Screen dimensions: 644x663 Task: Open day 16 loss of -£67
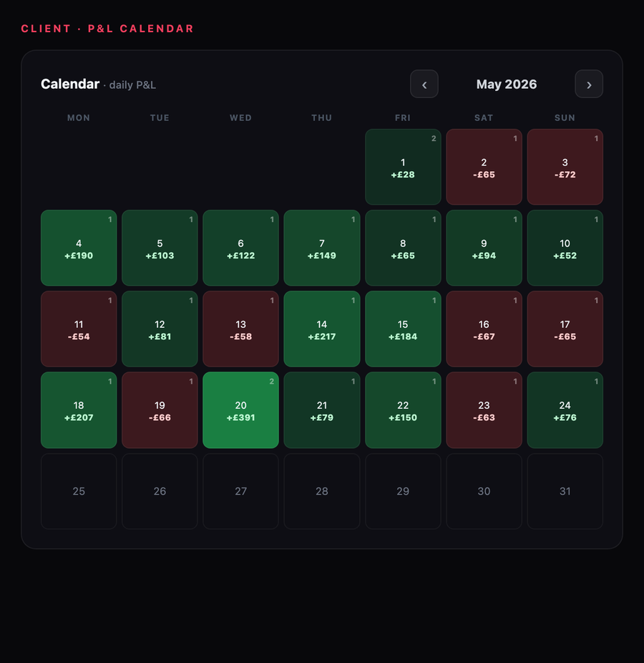coord(484,329)
